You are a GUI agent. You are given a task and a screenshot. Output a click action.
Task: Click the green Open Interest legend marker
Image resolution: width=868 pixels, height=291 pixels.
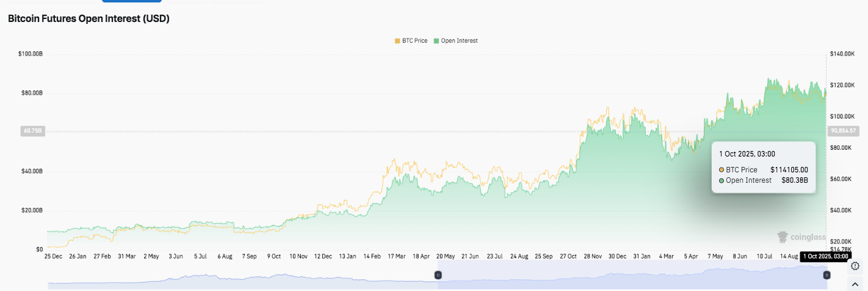click(x=436, y=41)
